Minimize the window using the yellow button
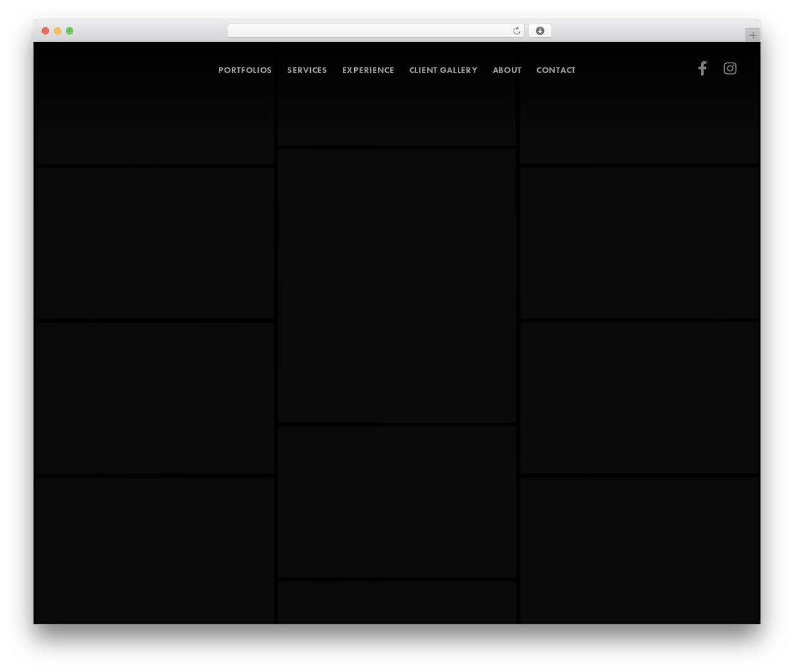This screenshot has height=672, width=794. click(58, 31)
